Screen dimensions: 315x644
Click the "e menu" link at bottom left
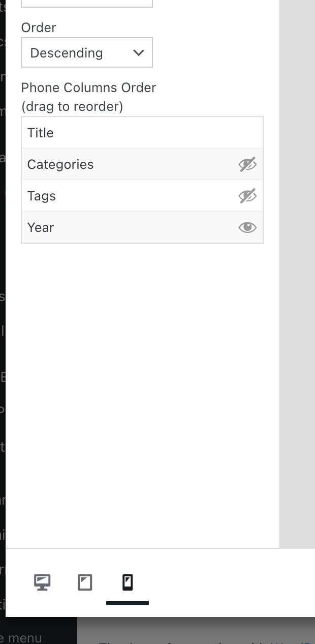tap(20, 637)
